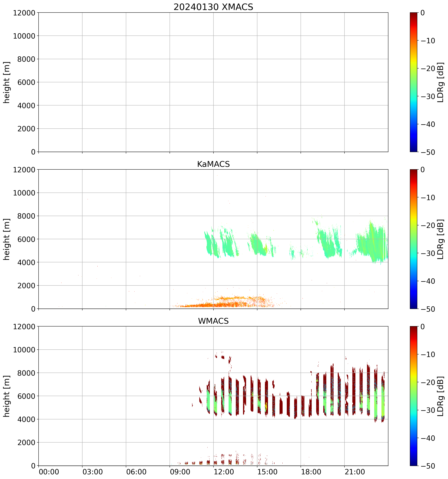This screenshot has width=448, height=479.
Task: Click the 15:00 time axis label
Action: click(267, 472)
